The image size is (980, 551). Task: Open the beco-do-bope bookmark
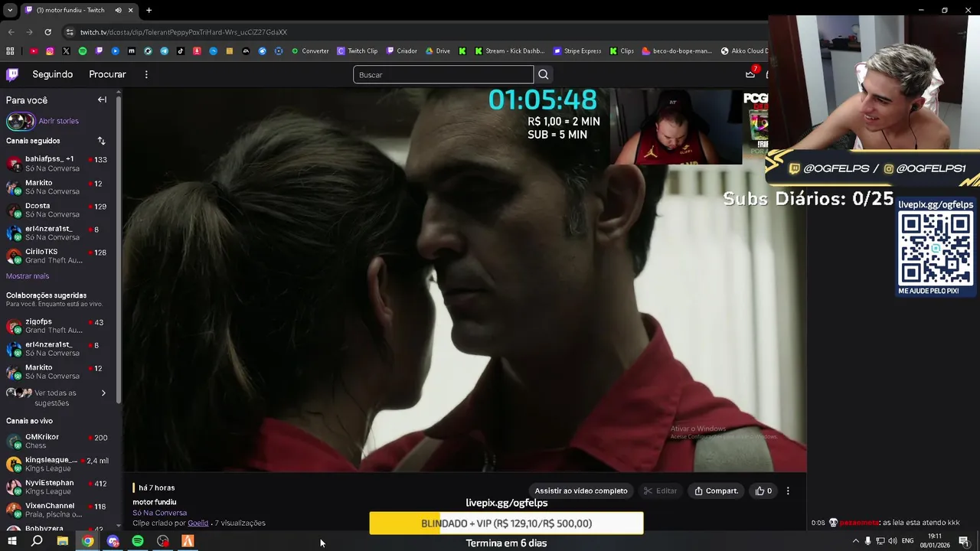[677, 51]
